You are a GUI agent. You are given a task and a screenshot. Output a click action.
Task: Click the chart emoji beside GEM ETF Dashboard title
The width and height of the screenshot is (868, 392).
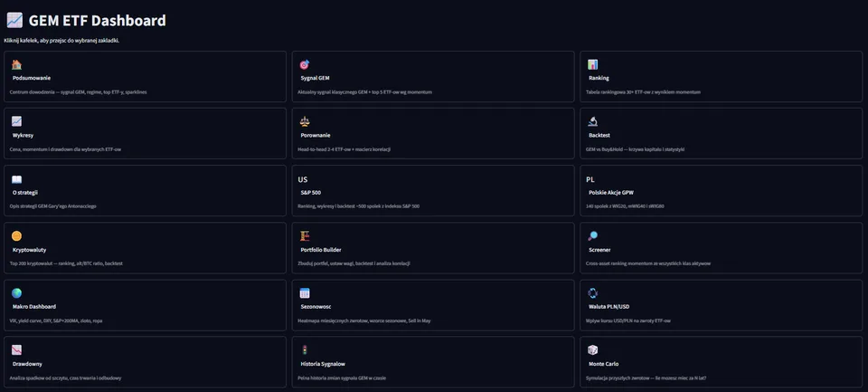(14, 21)
